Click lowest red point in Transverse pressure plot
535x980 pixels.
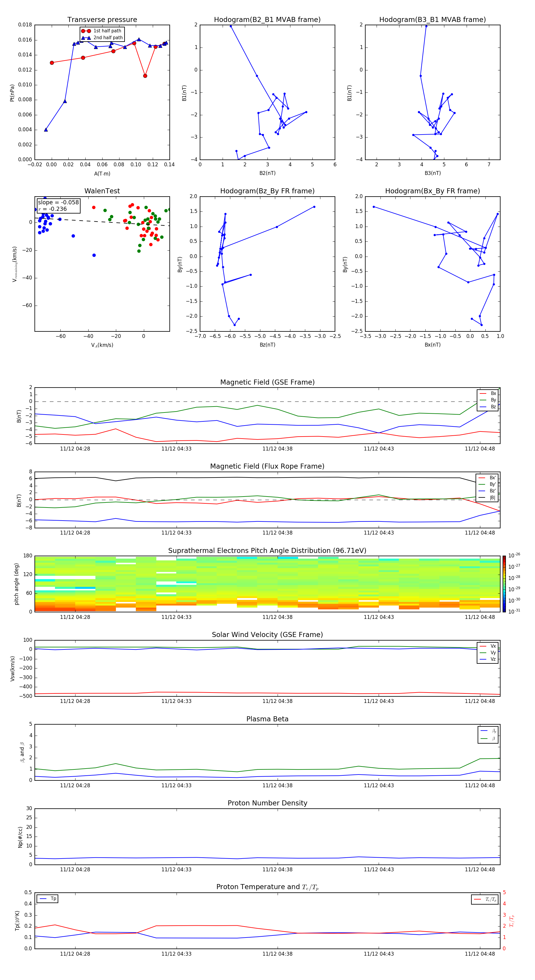click(x=145, y=76)
